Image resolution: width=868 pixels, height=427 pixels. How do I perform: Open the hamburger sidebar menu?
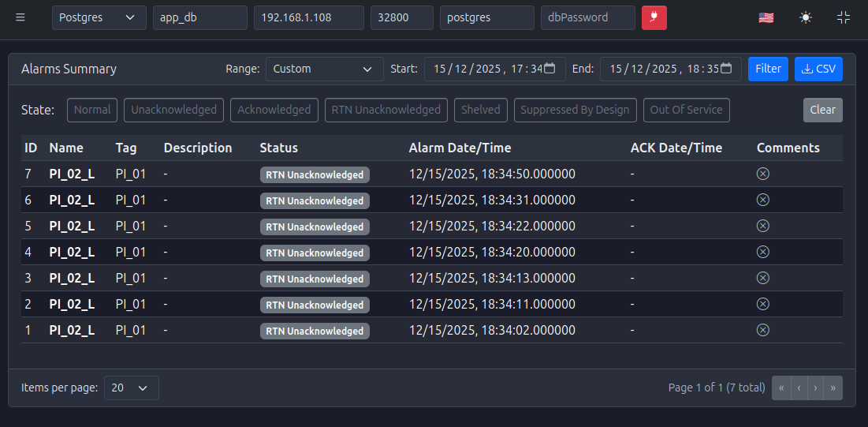pyautogui.click(x=20, y=17)
